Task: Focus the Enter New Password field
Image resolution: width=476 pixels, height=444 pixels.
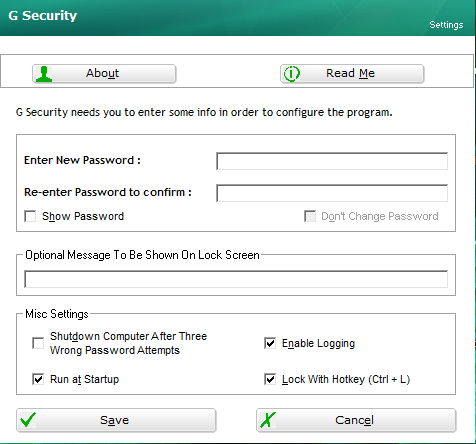Action: click(332, 161)
